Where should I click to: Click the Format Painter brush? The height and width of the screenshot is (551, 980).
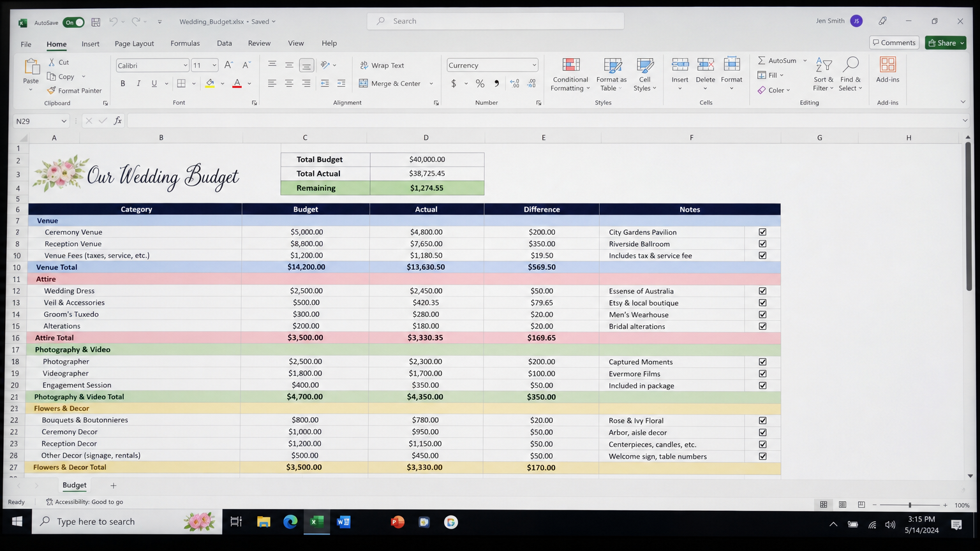[52, 91]
